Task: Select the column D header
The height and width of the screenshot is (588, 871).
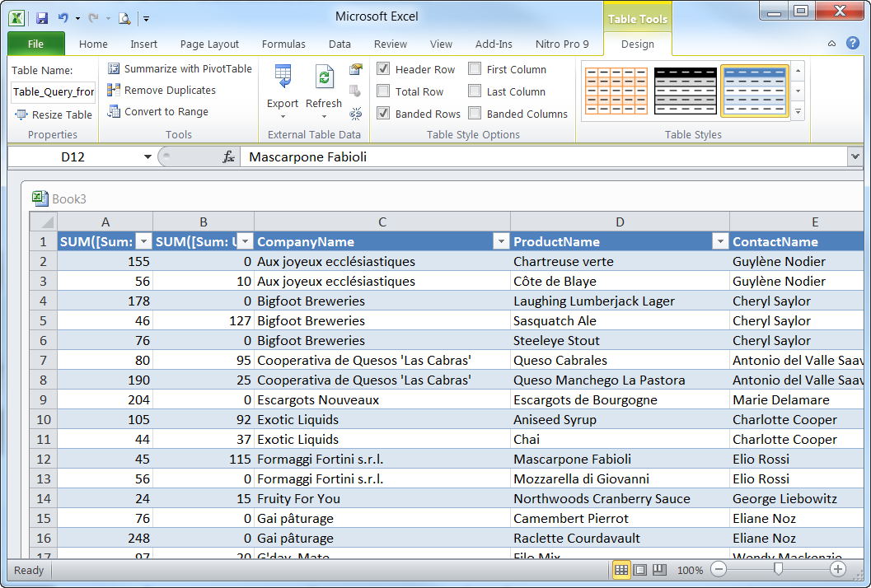Action: (620, 222)
